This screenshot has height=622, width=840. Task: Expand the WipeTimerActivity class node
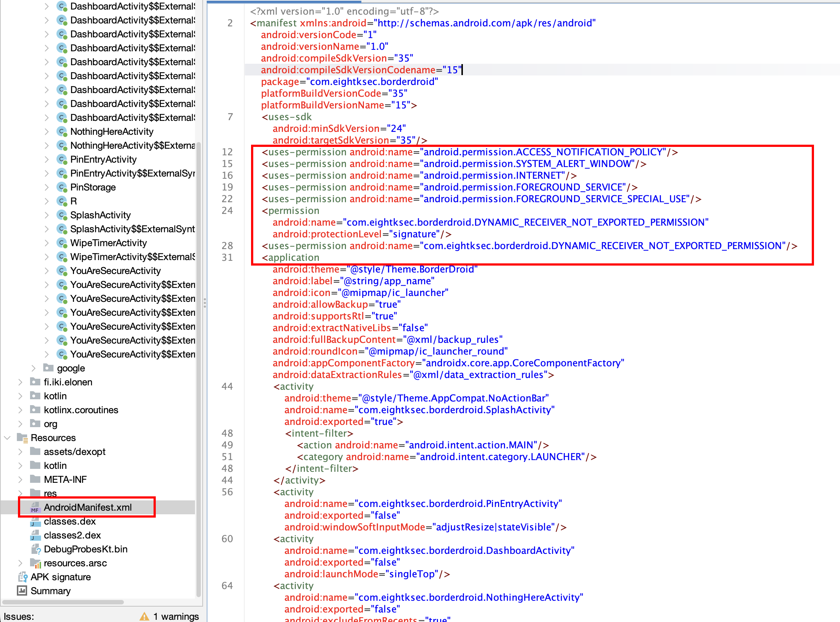[46, 243]
